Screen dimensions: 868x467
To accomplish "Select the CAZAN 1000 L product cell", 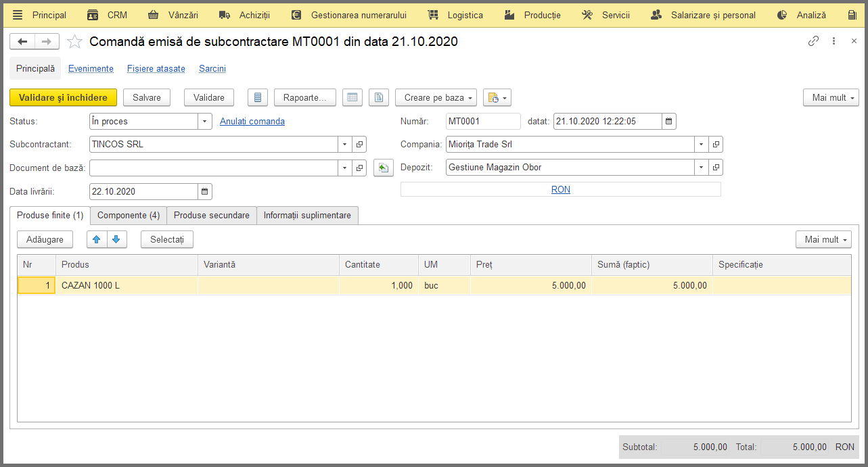I will 127,286.
